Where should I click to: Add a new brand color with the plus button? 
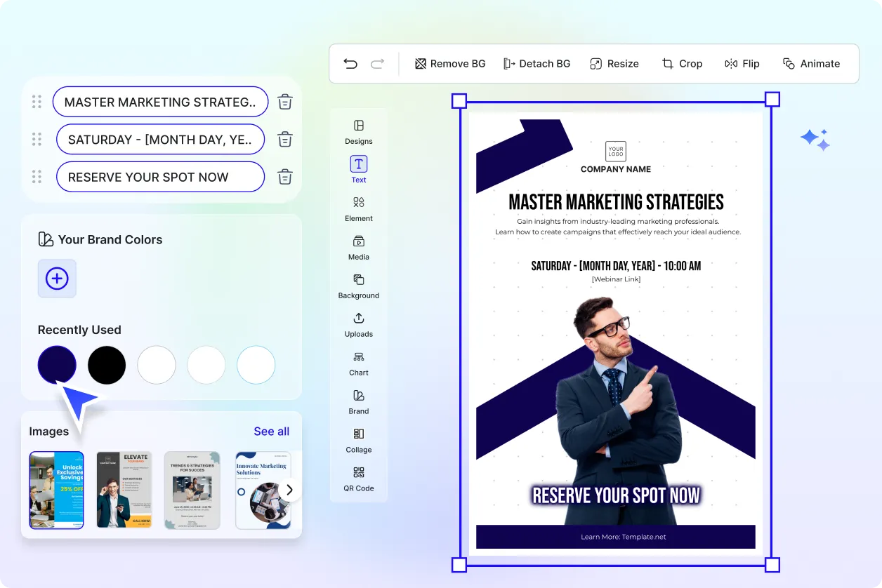pyautogui.click(x=56, y=279)
